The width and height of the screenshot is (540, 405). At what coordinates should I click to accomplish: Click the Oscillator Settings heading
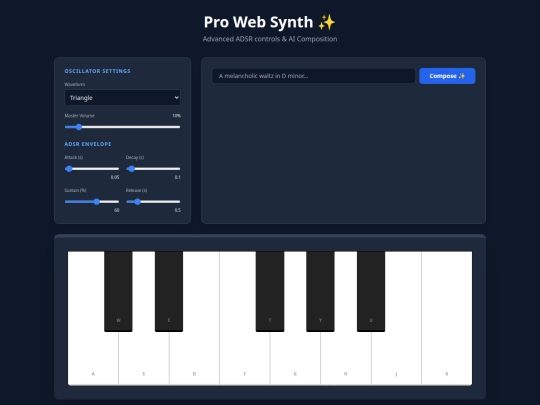pos(97,71)
